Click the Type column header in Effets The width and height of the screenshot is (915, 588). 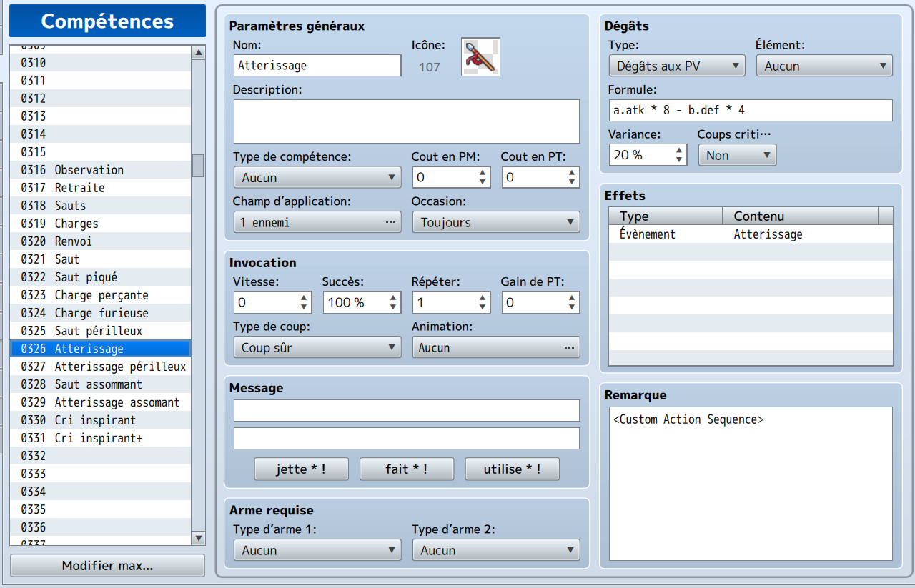(x=666, y=216)
